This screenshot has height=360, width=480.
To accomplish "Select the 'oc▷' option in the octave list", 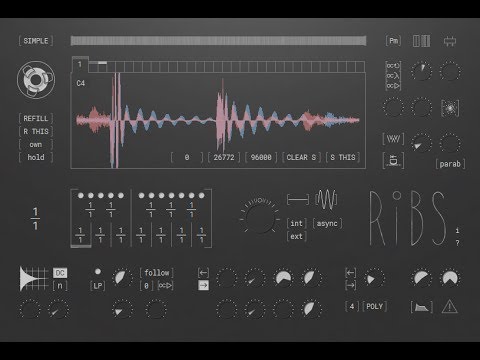I will [x=393, y=86].
